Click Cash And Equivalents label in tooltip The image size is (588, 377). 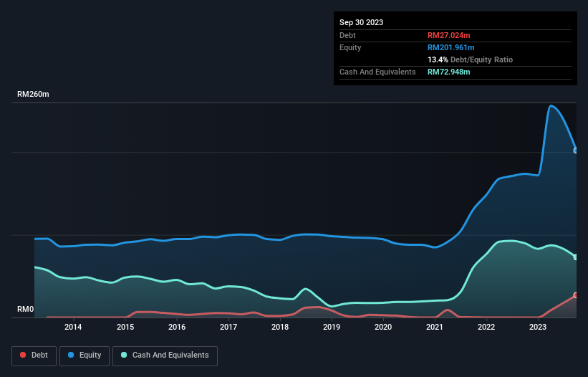point(377,72)
